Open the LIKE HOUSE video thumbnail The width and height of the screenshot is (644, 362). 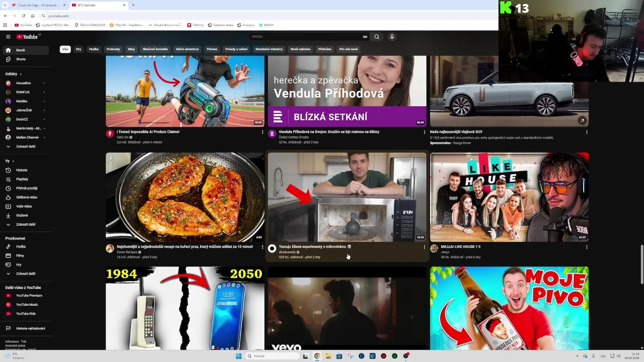tap(509, 197)
